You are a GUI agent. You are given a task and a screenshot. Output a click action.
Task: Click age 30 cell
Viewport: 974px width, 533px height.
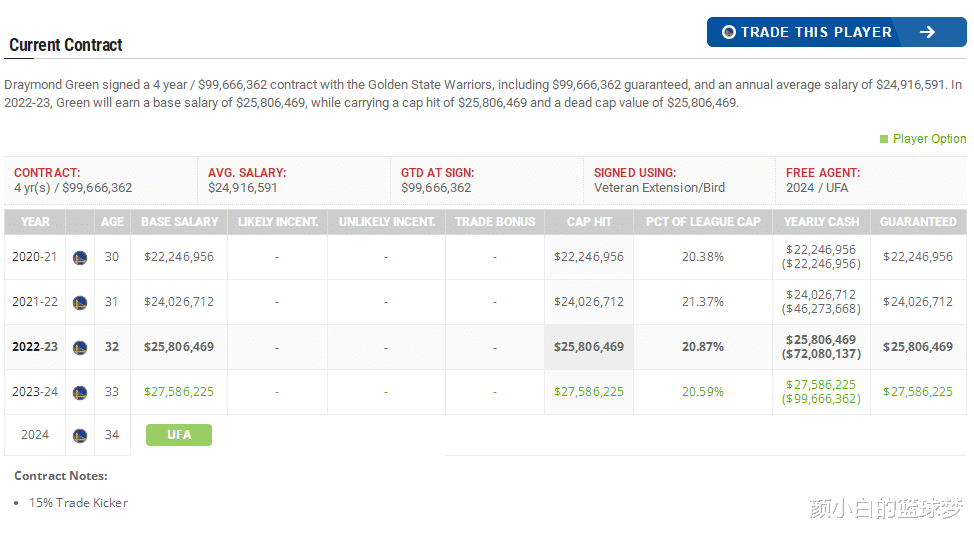[x=112, y=257]
